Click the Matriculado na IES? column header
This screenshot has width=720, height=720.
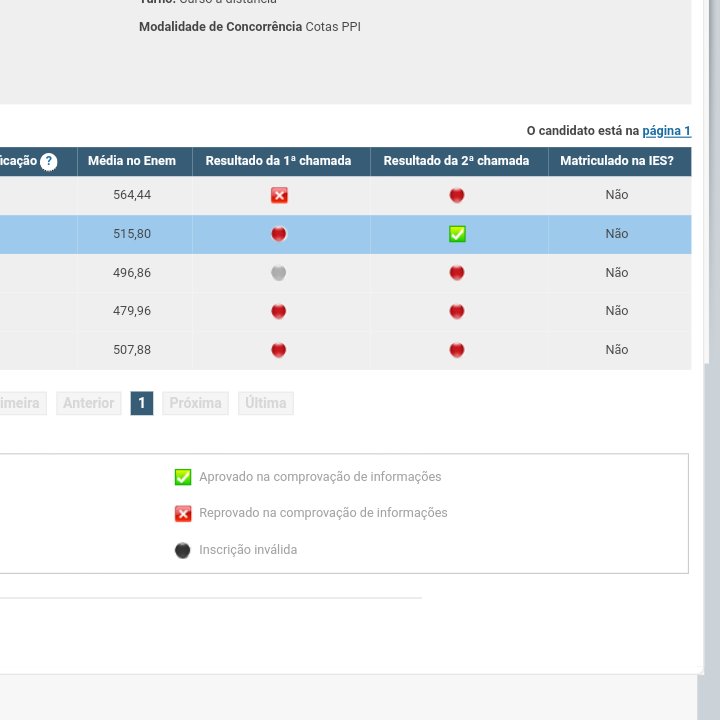(620, 162)
